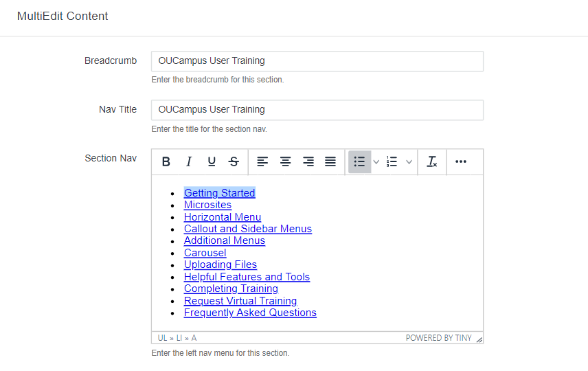The height and width of the screenshot is (371, 588).
Task: Toggle bold formatting in editor toolbar
Action: [x=166, y=162]
